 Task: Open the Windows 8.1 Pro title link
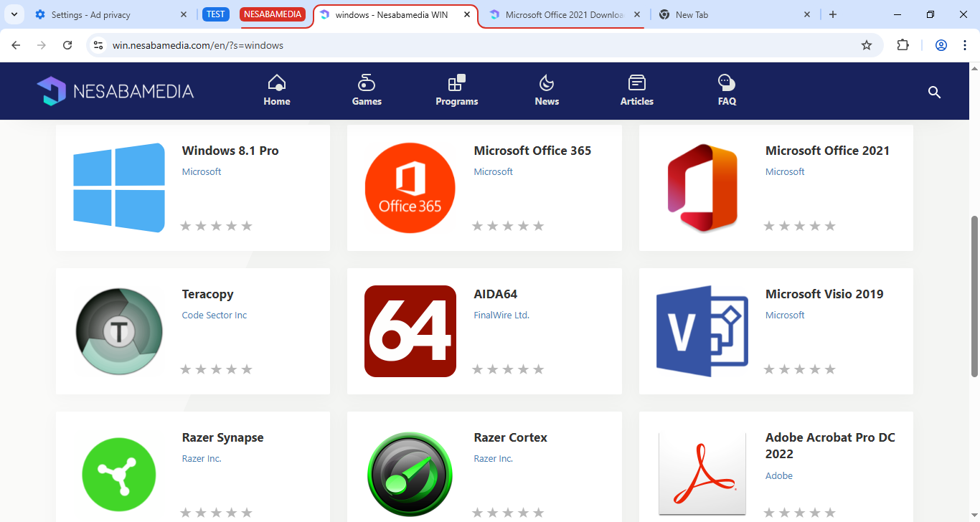pyautogui.click(x=230, y=151)
